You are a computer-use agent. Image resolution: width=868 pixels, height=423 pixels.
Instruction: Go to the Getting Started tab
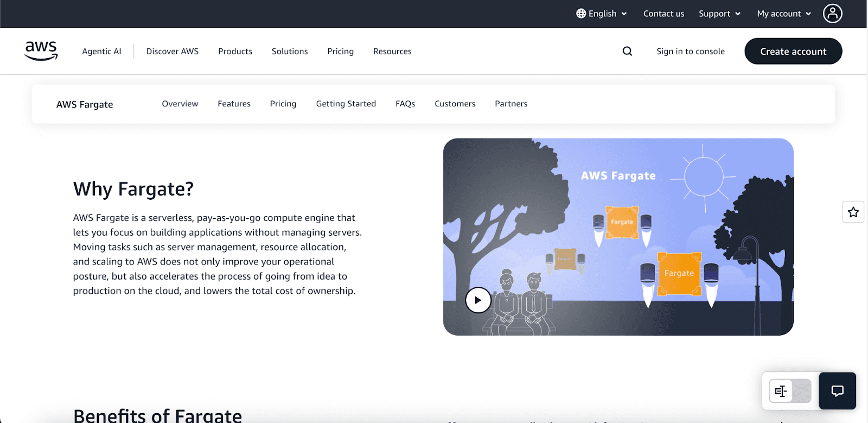(x=346, y=104)
